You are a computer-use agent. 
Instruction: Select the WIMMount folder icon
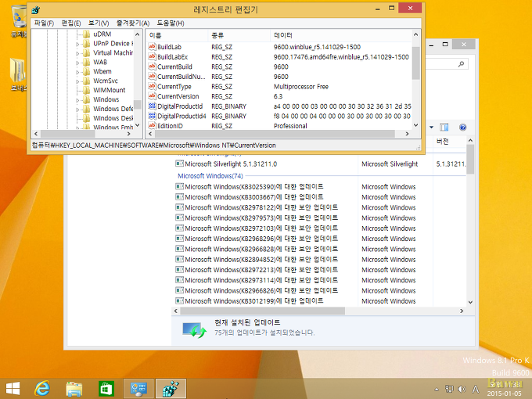[87, 90]
